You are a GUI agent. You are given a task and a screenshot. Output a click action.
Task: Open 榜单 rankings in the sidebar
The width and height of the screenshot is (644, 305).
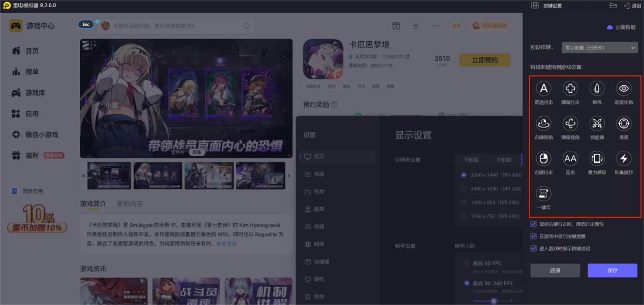pyautogui.click(x=32, y=72)
